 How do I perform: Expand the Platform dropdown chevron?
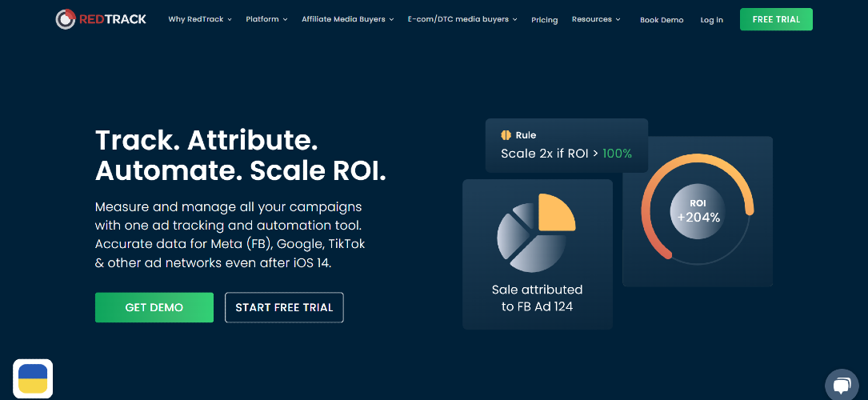click(285, 19)
